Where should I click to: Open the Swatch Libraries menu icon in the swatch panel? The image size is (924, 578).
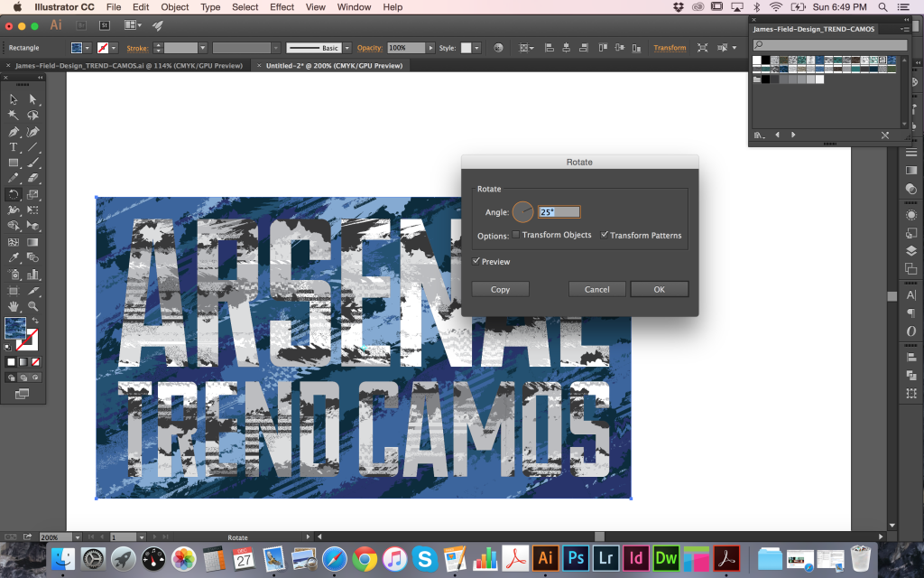click(x=759, y=135)
